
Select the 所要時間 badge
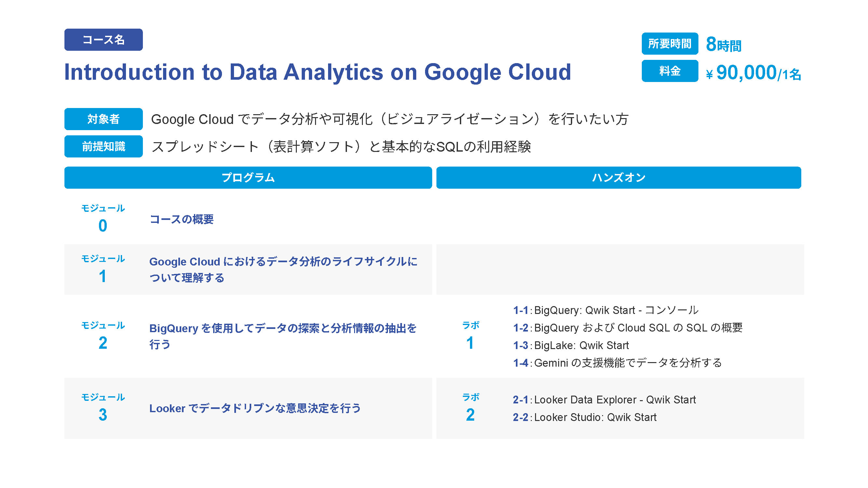669,44
